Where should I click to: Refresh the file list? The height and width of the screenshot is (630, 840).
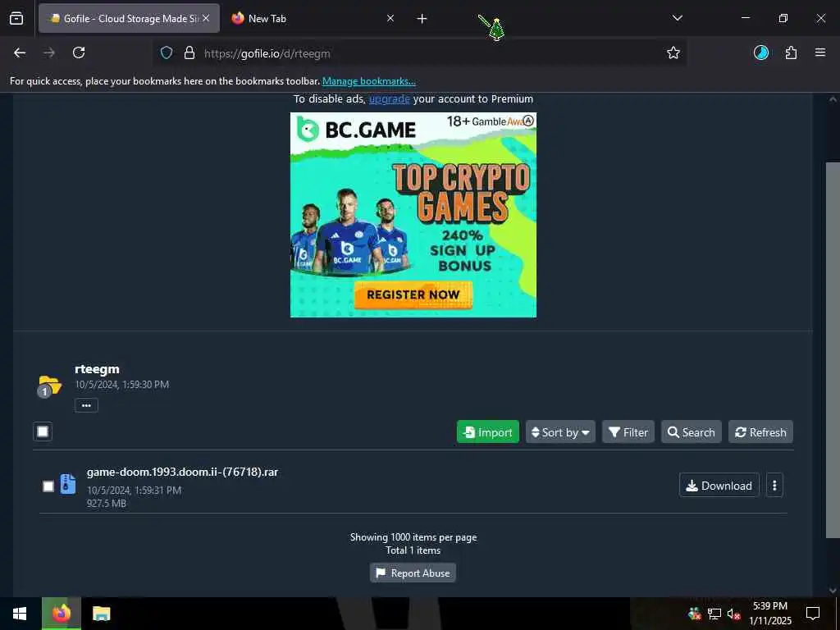(x=760, y=431)
